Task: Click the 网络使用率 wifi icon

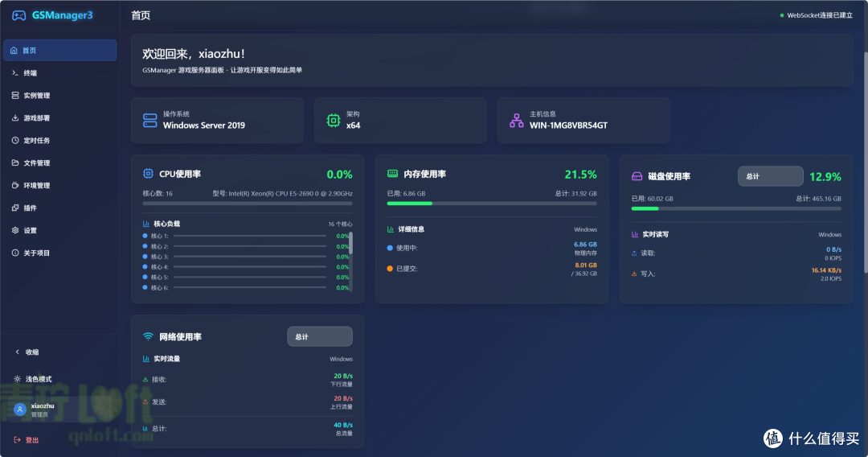Action: (148, 336)
